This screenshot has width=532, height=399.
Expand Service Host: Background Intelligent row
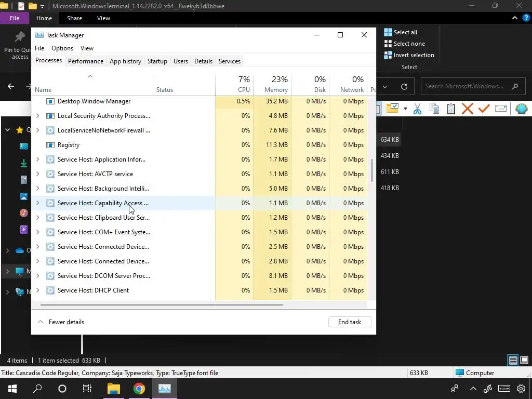[37, 189]
